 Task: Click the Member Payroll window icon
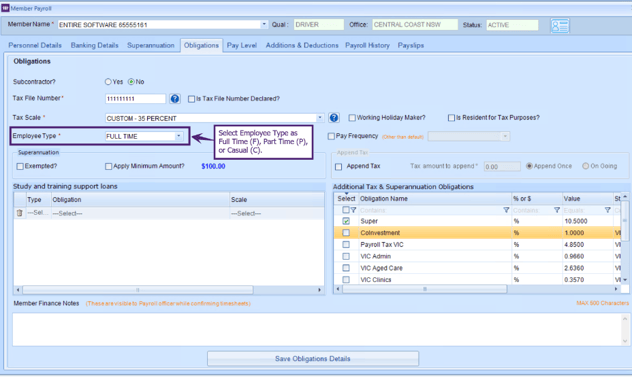click(x=5, y=8)
